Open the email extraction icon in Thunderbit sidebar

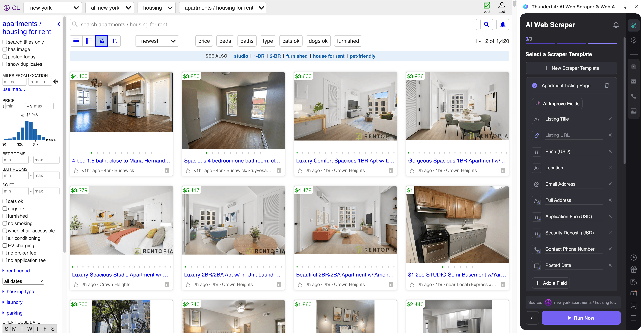pyautogui.click(x=634, y=81)
